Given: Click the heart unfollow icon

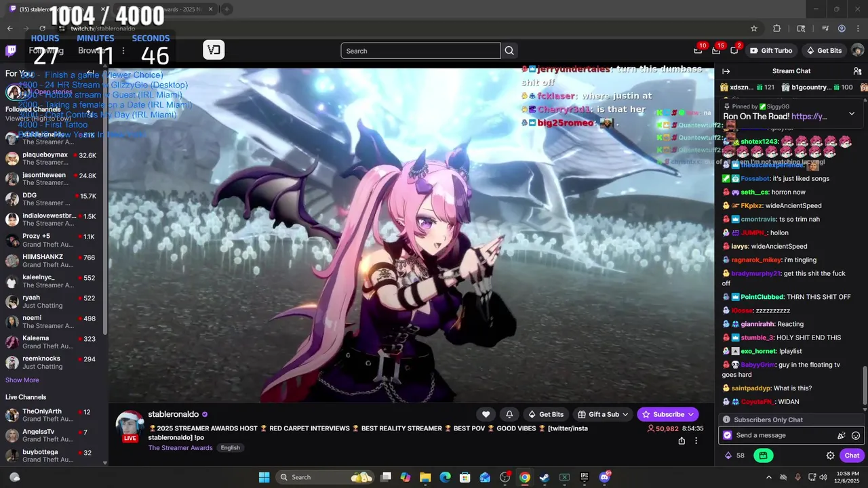Looking at the screenshot, I should 486,414.
